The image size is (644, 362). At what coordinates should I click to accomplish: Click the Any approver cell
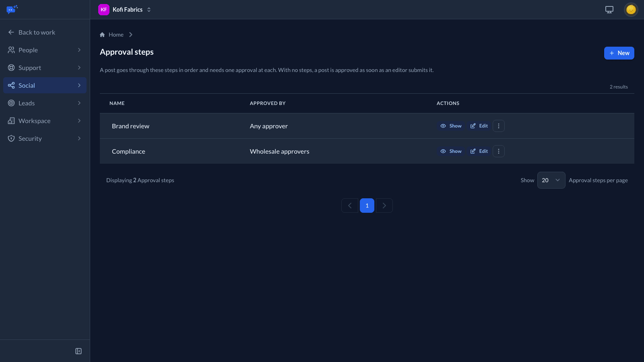click(x=269, y=126)
